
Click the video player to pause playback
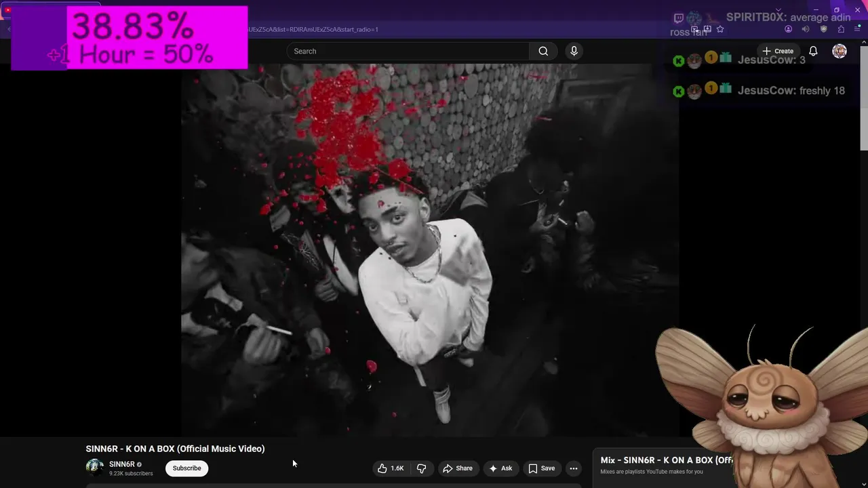point(430,251)
